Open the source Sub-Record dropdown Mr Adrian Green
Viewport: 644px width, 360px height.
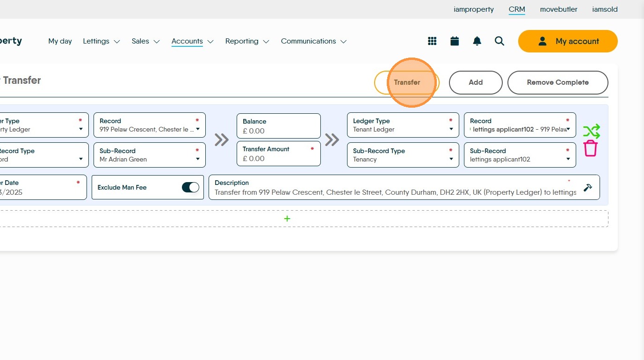coord(150,155)
